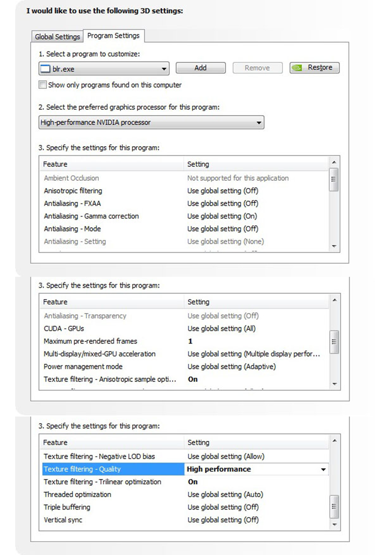Select the Triple buffering row
The width and height of the screenshot is (392, 555).
[x=184, y=507]
